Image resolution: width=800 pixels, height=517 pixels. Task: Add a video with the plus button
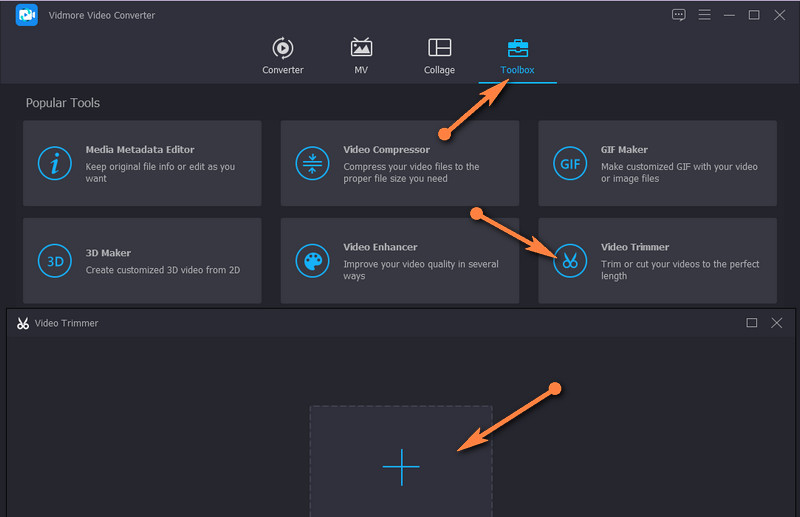401,467
